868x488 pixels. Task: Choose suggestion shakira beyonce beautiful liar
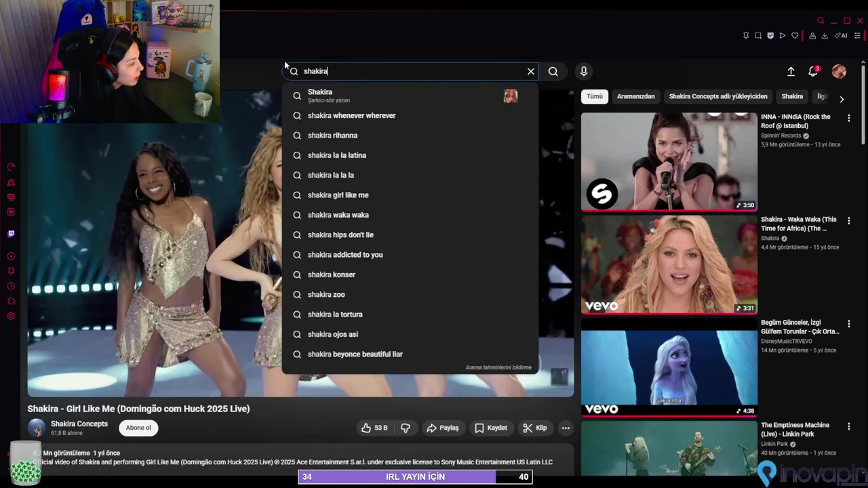tap(410, 354)
